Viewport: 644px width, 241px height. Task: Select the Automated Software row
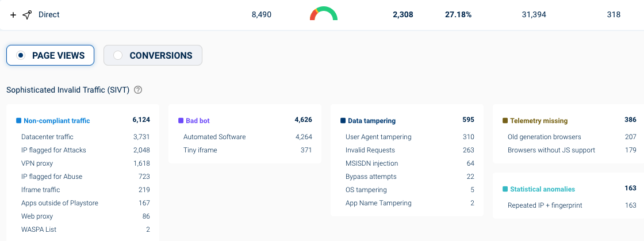[248, 137]
